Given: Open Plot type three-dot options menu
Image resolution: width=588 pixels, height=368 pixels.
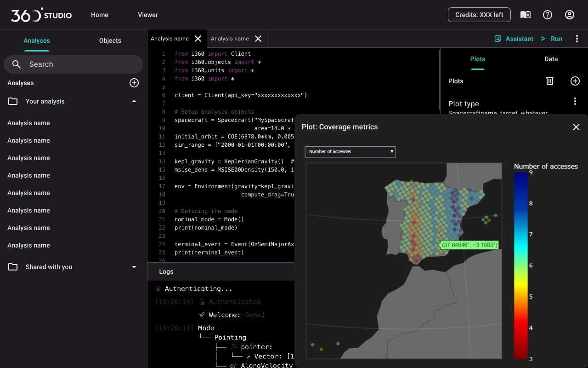Looking at the screenshot, I should [x=575, y=101].
